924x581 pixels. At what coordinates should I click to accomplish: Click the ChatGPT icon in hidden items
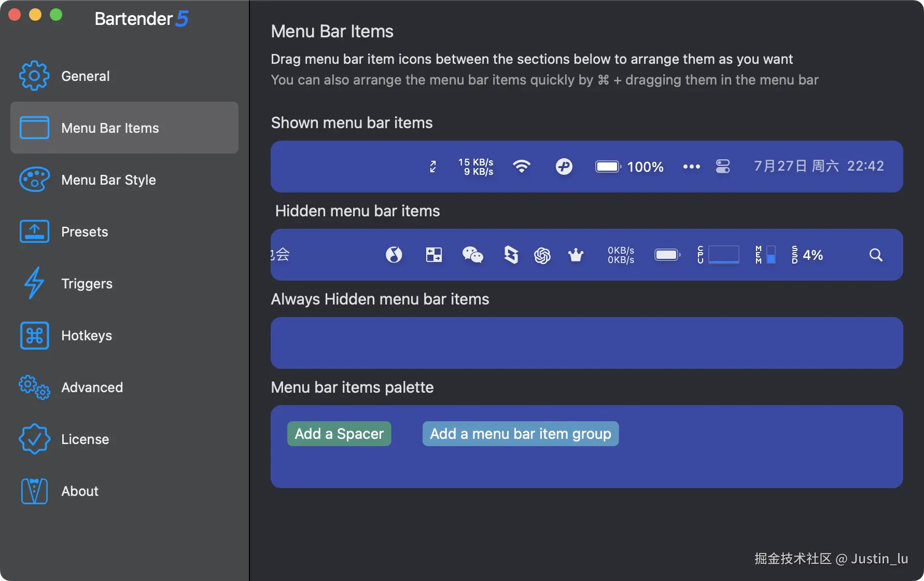tap(542, 255)
